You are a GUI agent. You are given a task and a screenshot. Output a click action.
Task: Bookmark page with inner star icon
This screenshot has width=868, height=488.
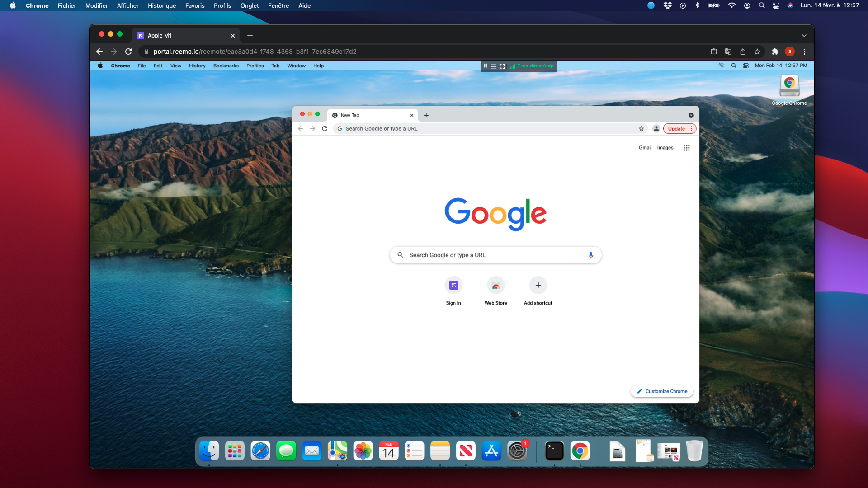pyautogui.click(x=641, y=129)
